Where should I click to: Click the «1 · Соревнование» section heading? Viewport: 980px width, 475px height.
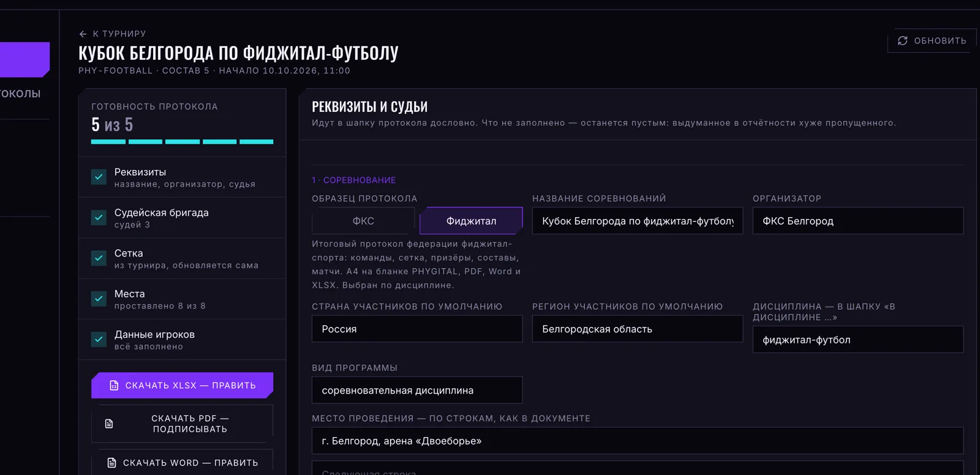tap(354, 180)
